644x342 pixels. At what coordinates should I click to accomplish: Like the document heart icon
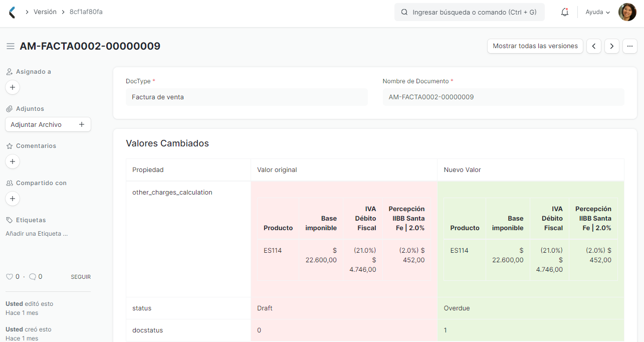coord(9,277)
